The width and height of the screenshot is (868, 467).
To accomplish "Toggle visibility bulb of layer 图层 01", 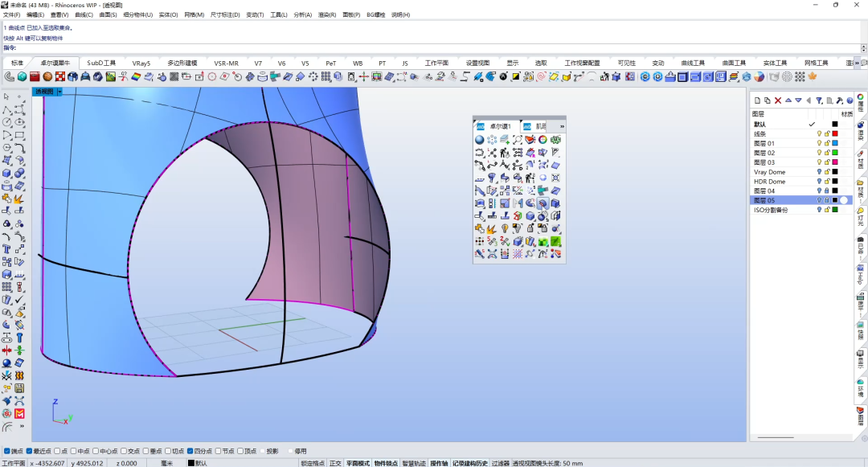I will [820, 143].
